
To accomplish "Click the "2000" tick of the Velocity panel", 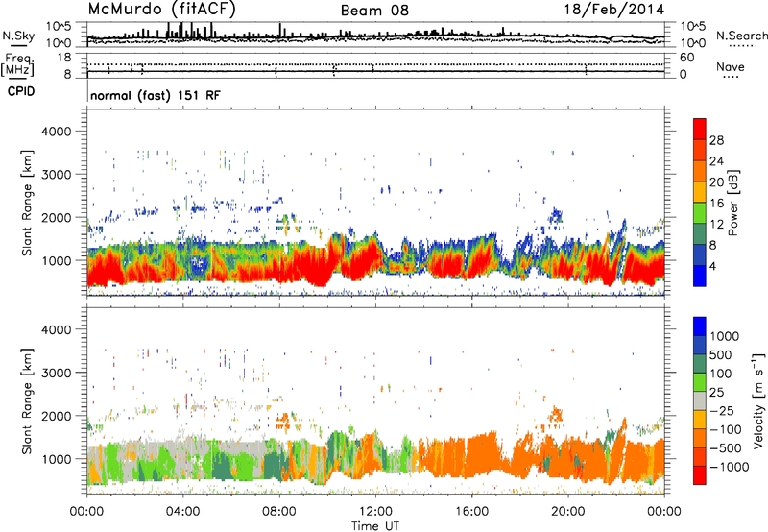I will click(56, 416).
